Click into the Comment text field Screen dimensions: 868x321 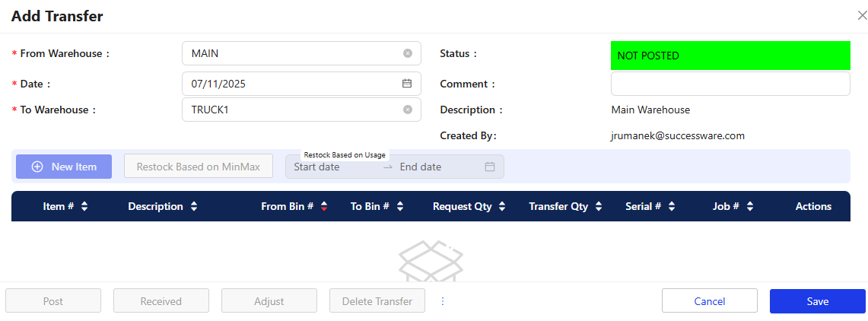point(730,84)
